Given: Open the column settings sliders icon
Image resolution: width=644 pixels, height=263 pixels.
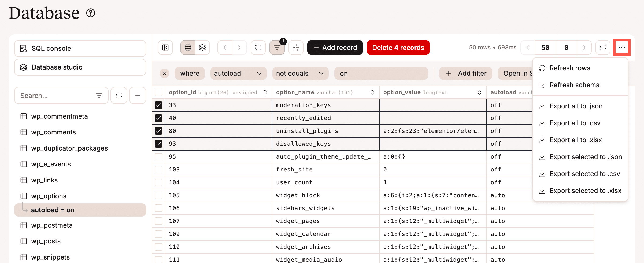Looking at the screenshot, I should (295, 47).
